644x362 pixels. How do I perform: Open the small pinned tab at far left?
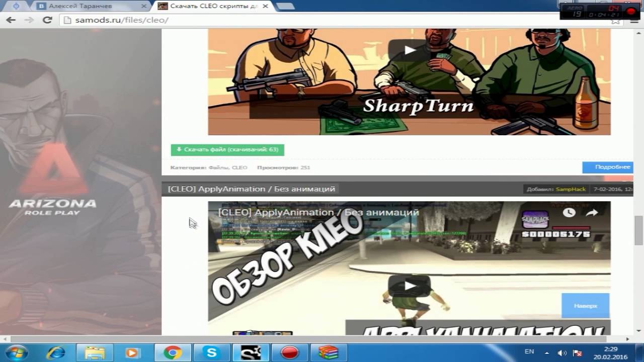pos(16,6)
